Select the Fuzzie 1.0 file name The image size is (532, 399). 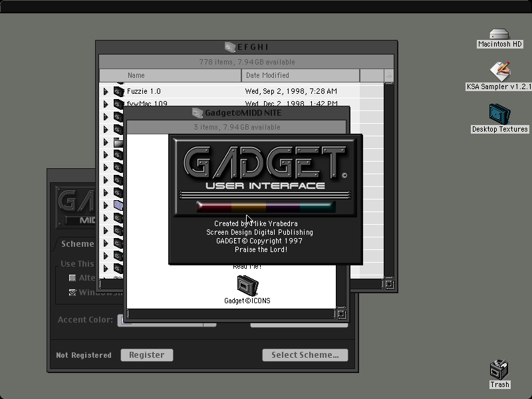(x=144, y=91)
